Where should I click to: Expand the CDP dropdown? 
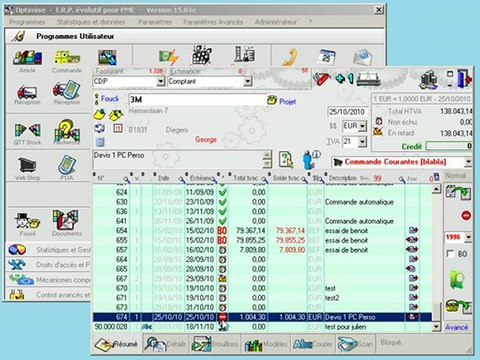tap(160, 81)
